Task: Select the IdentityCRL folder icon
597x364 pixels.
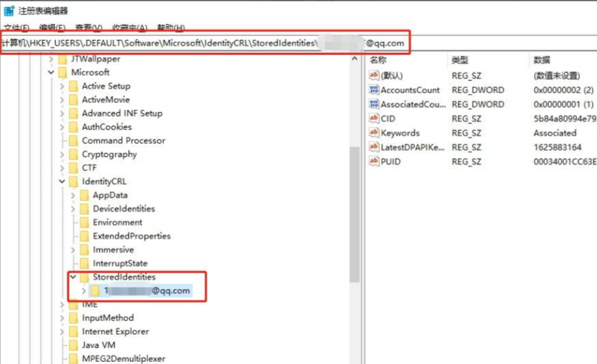Action: pos(74,182)
